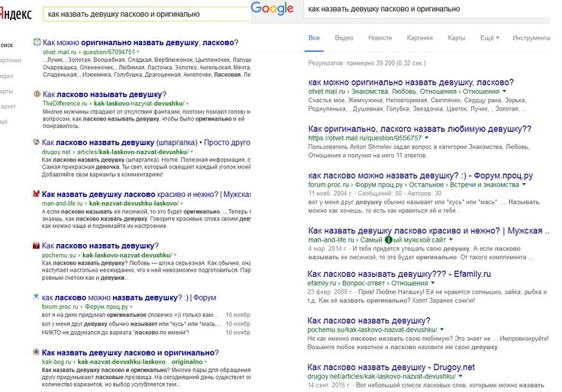Click the drugoy.net favicon in Yandex results
562x392 pixels.
[x=37, y=142]
